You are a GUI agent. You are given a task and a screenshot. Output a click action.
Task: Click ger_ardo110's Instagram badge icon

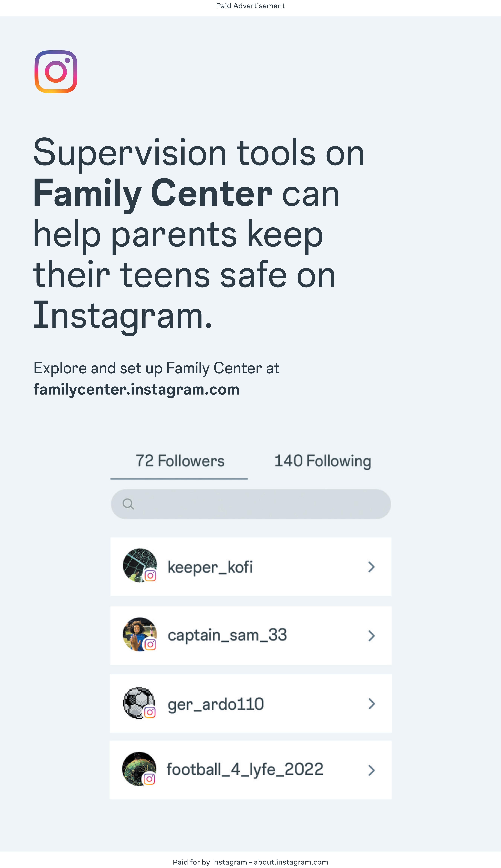click(x=150, y=712)
